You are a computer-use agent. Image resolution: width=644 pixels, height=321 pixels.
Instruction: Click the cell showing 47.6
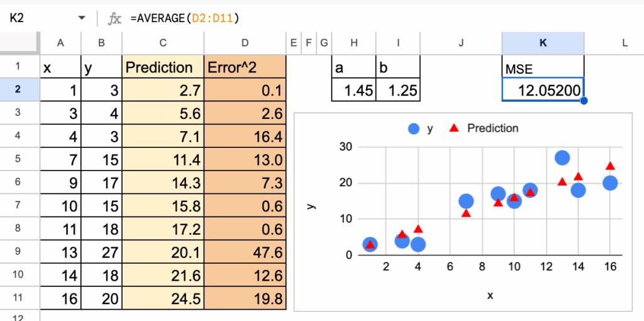[x=245, y=252]
